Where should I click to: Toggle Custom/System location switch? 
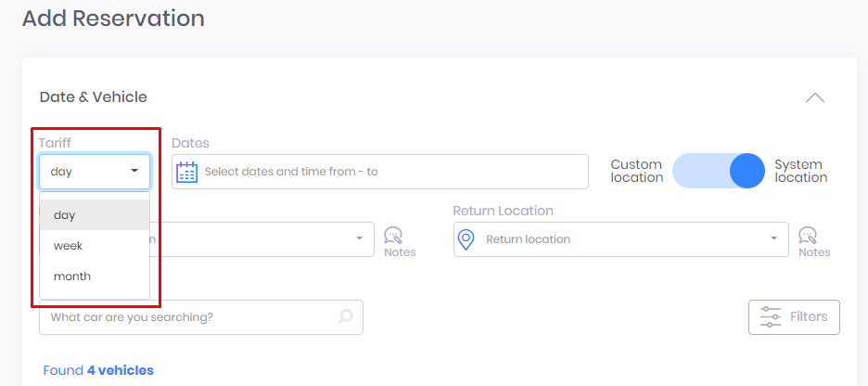[719, 171]
